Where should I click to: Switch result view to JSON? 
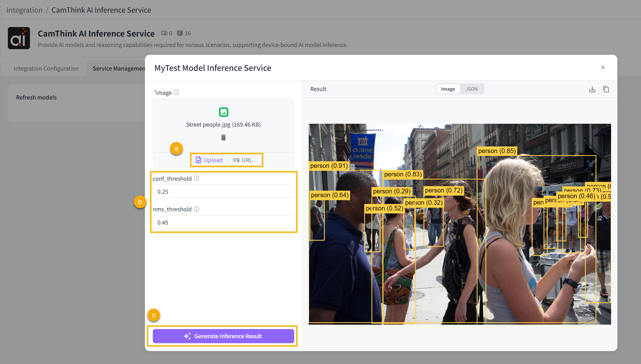(x=472, y=89)
